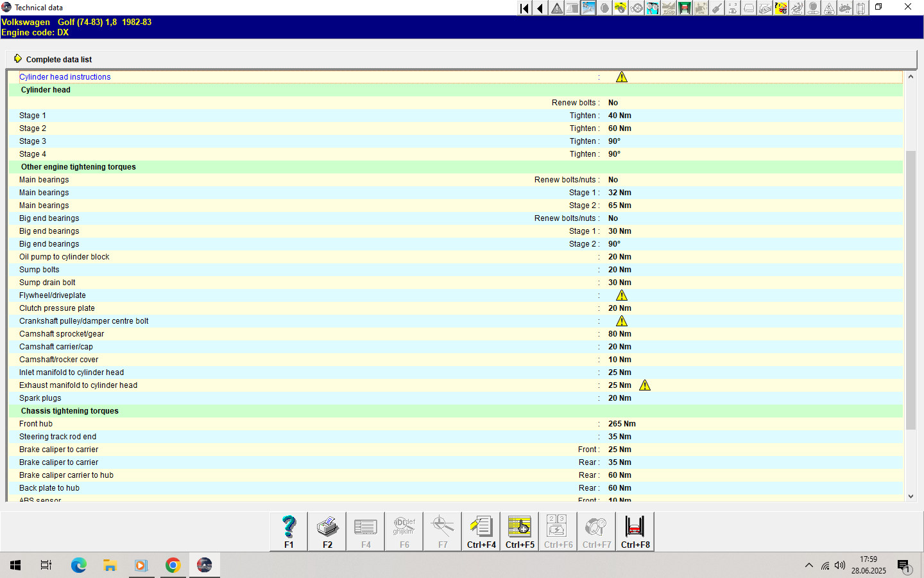Click the Complete data list header

click(462, 59)
